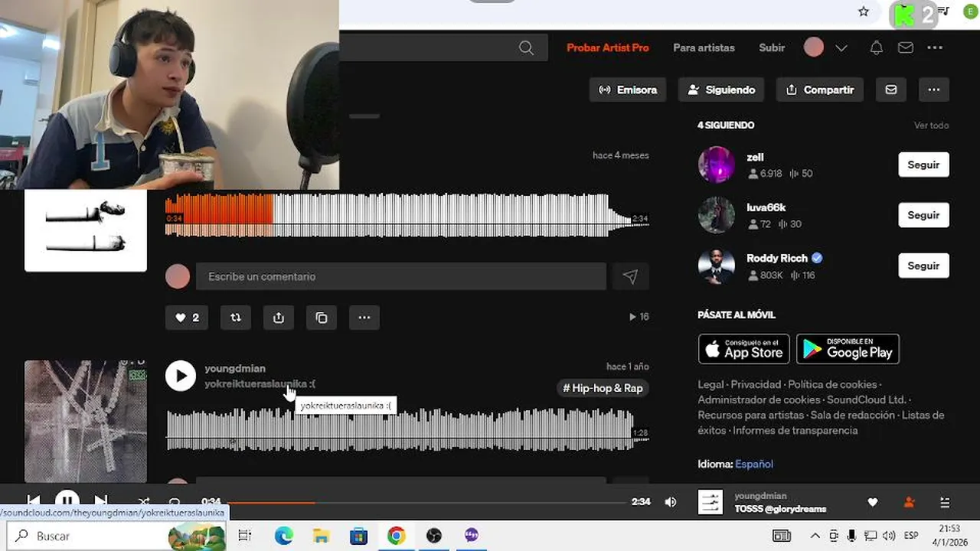Open zell's profile avatar
This screenshot has width=980, height=551.
[x=717, y=165]
